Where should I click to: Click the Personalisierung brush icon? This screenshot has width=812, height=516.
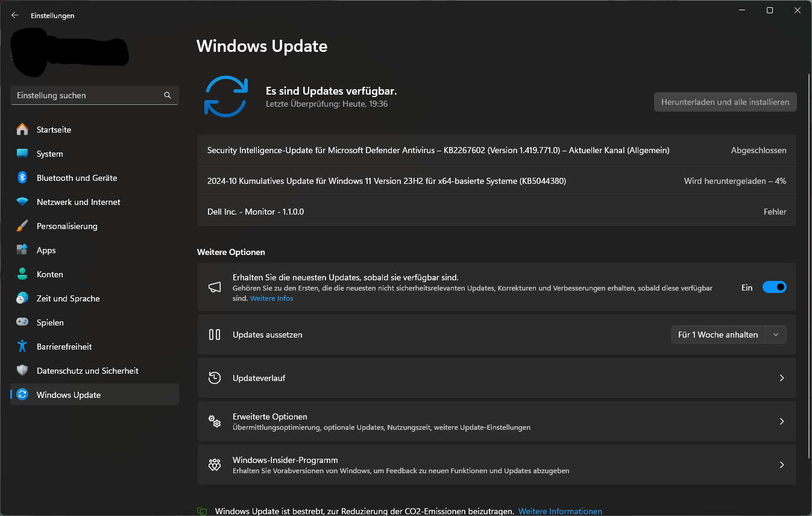(x=22, y=226)
